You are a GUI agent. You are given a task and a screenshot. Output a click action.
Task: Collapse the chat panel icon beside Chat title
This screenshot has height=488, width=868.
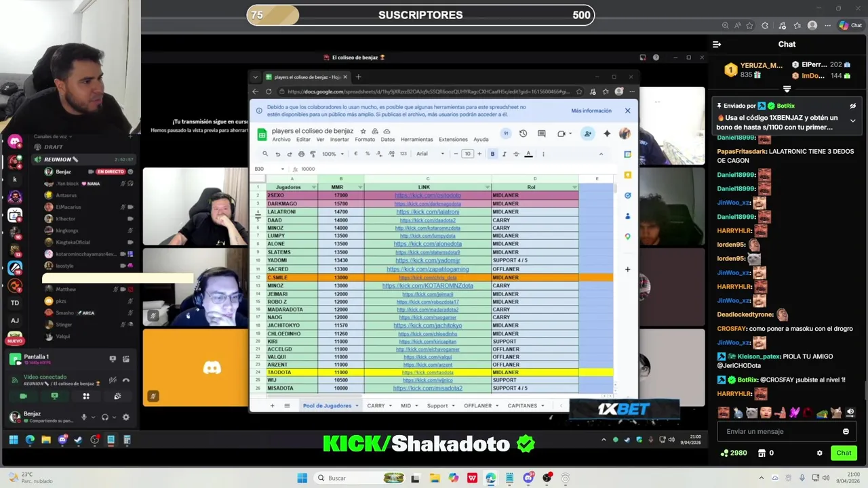717,44
